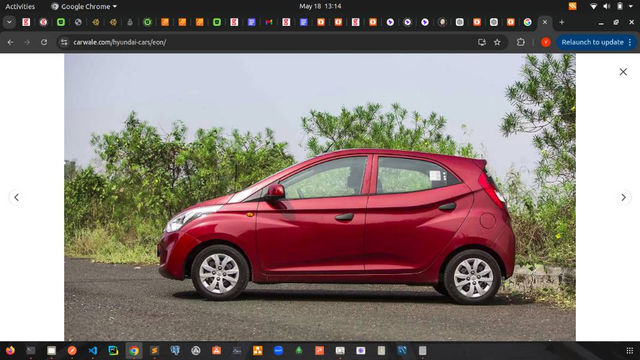Open Files manager from the dock
640x360 pixels.
[51, 351]
